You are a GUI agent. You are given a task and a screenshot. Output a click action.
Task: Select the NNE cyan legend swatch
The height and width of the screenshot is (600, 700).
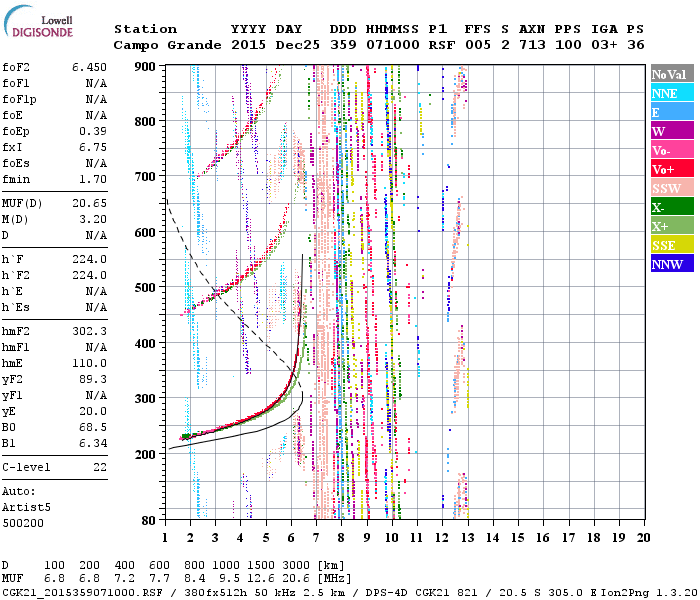point(672,92)
